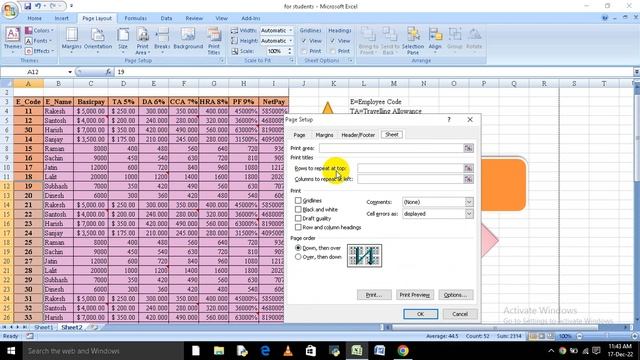Click the Print Titles ribbon button
The image size is (640, 360).
pos(214,40)
